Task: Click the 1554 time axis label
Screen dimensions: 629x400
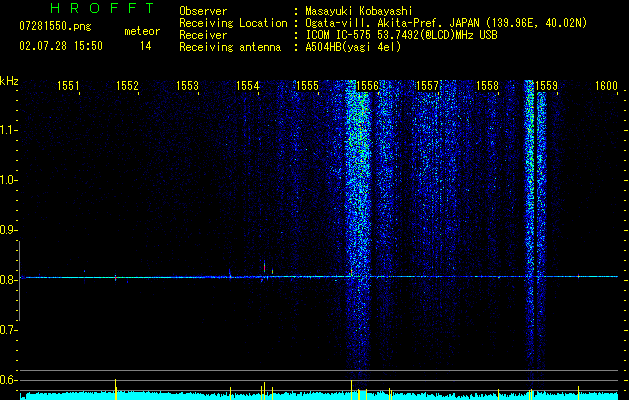Action: click(x=248, y=85)
